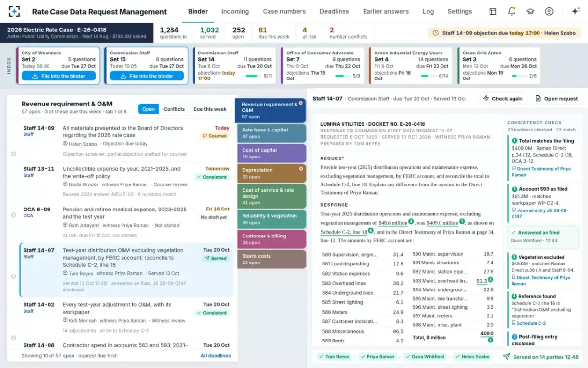Select the Storm costs folder tab
588x368 pixels.
point(271,259)
